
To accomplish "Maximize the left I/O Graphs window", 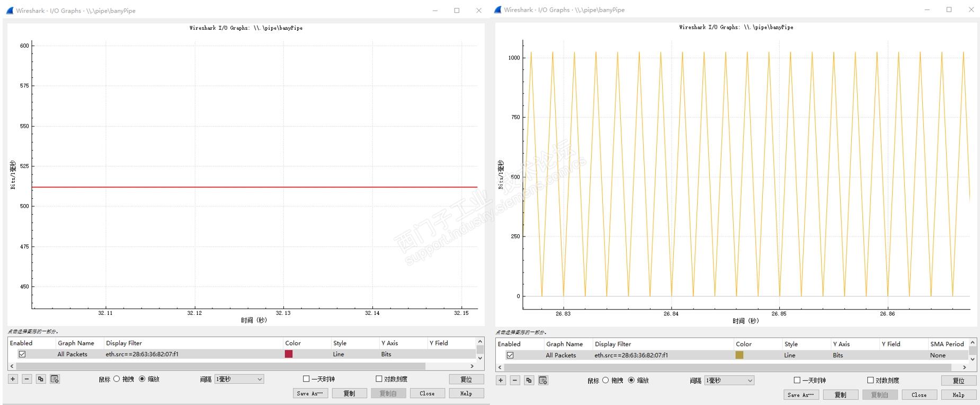I will pos(457,10).
